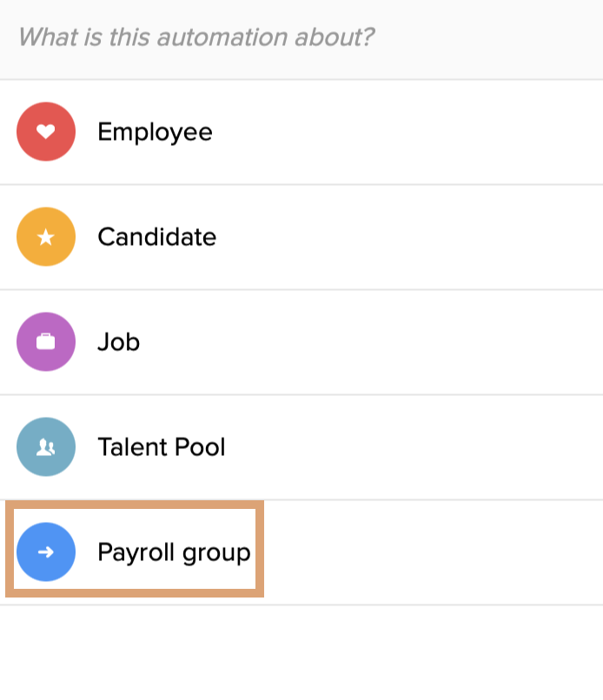Pick Employee from the category menu
The image size is (603, 700).
[156, 132]
